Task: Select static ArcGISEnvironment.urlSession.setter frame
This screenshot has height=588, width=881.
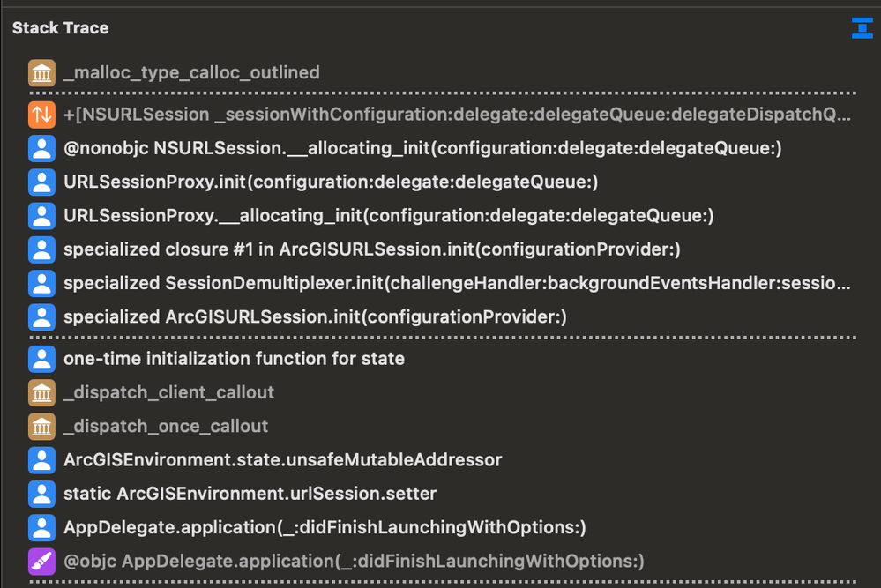Action: tap(250, 494)
